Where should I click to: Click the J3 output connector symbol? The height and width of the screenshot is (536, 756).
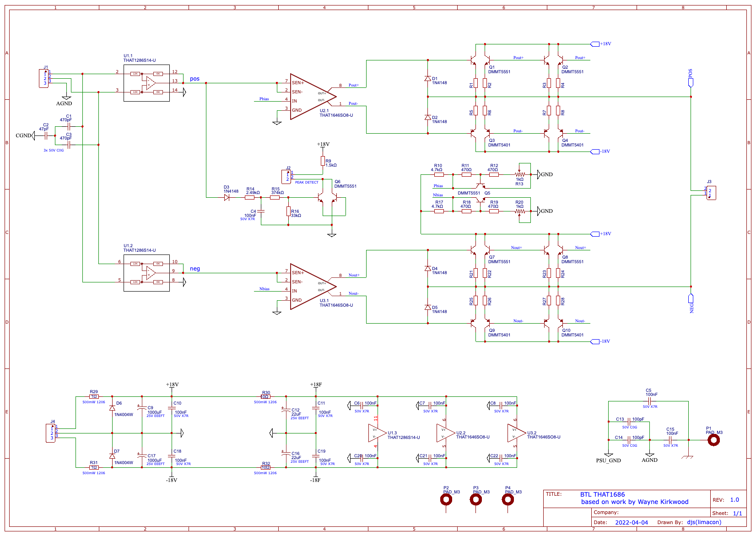pyautogui.click(x=711, y=193)
